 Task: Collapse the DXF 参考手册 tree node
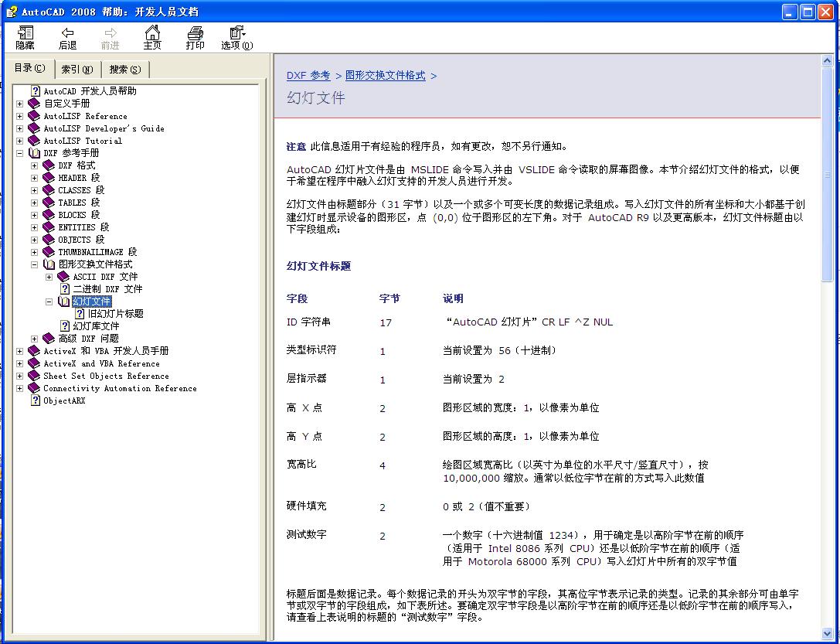coord(20,153)
